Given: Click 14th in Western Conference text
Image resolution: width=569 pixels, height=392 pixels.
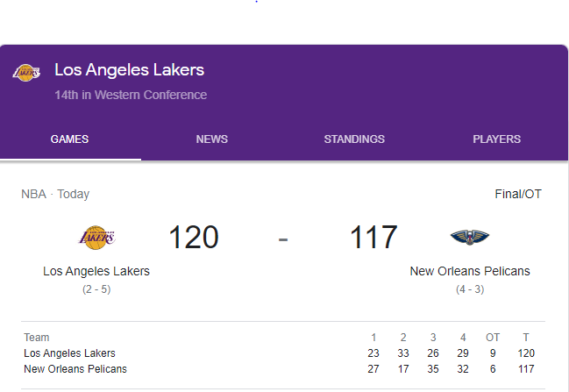Looking at the screenshot, I should (x=131, y=95).
